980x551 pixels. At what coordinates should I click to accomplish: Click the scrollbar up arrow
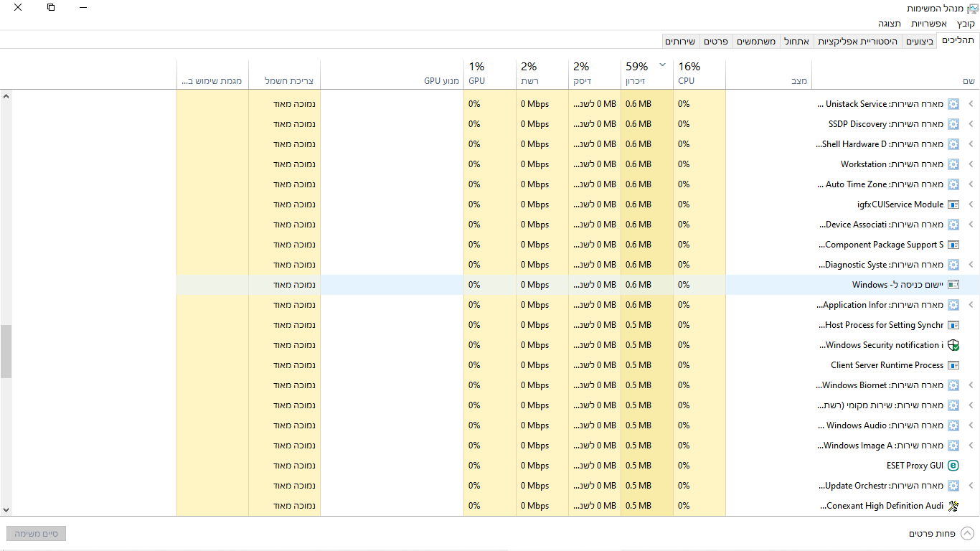click(x=6, y=95)
